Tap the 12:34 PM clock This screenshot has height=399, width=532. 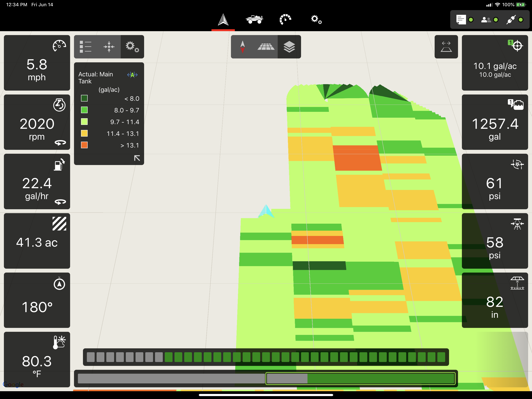click(17, 4)
